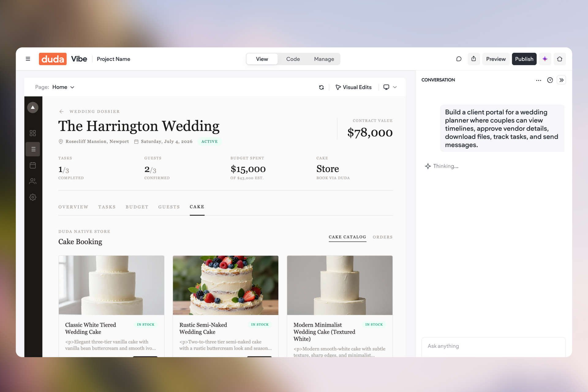
Task: Click the 1/3 tasks completed figure
Action: click(64, 169)
